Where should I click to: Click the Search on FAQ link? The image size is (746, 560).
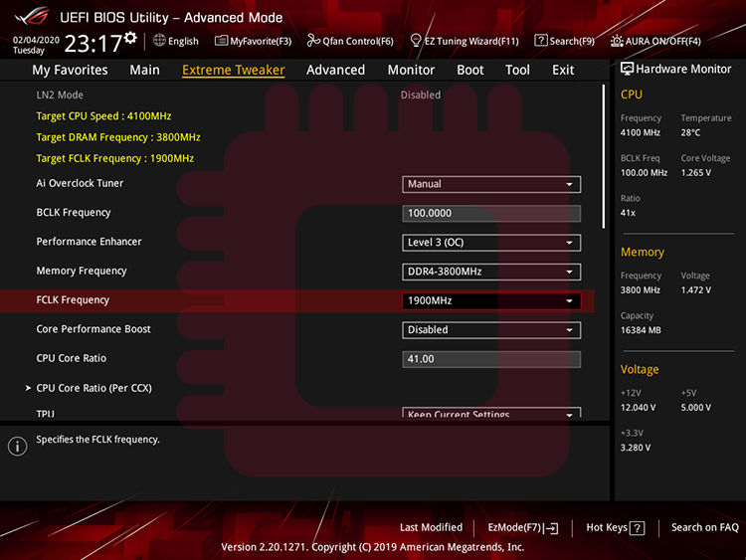pyautogui.click(x=704, y=528)
